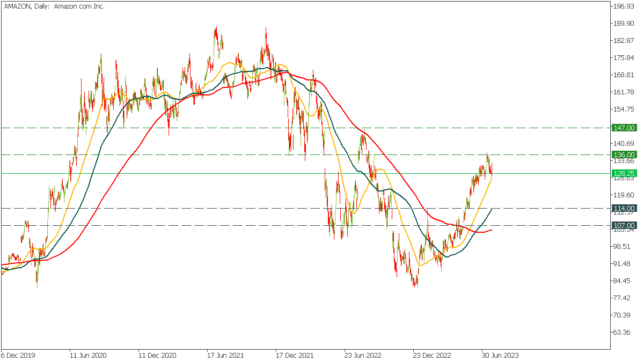Select the 17 Dec 2021 date label
The height and width of the screenshot is (362, 644).
click(x=294, y=355)
